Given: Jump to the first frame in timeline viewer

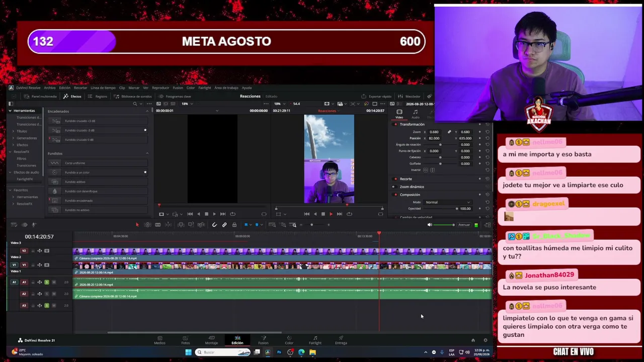Looking at the screenshot, I should click(x=307, y=214).
